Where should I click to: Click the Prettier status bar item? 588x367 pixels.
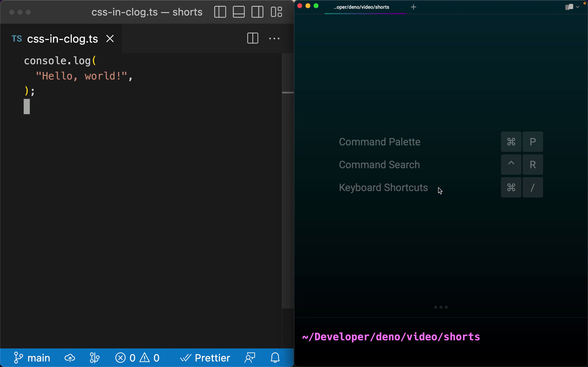205,358
